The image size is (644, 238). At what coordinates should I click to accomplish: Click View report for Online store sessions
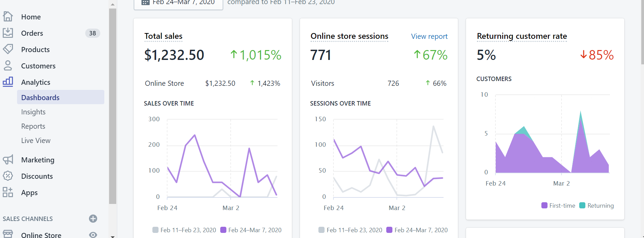(x=429, y=36)
